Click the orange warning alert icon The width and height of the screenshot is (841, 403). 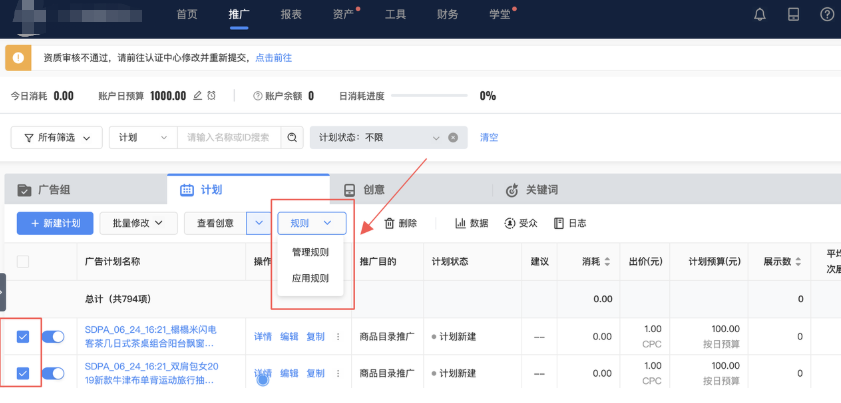coord(18,58)
